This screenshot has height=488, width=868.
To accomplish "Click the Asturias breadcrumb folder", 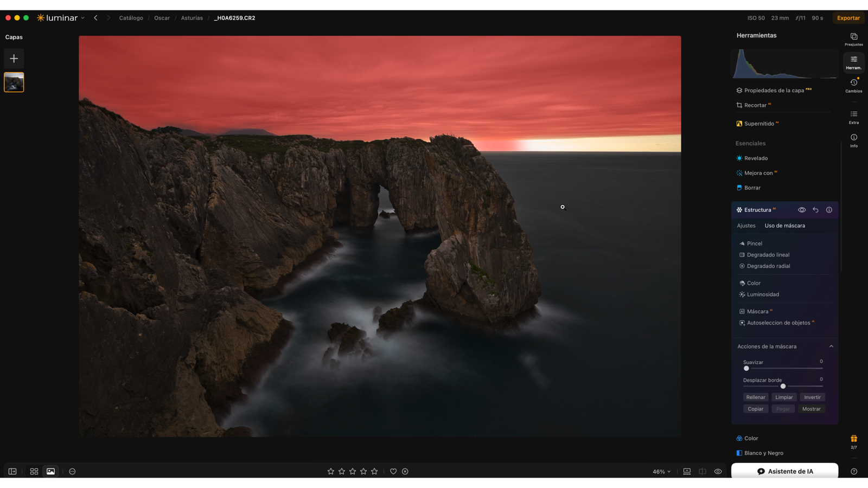I will pyautogui.click(x=192, y=18).
